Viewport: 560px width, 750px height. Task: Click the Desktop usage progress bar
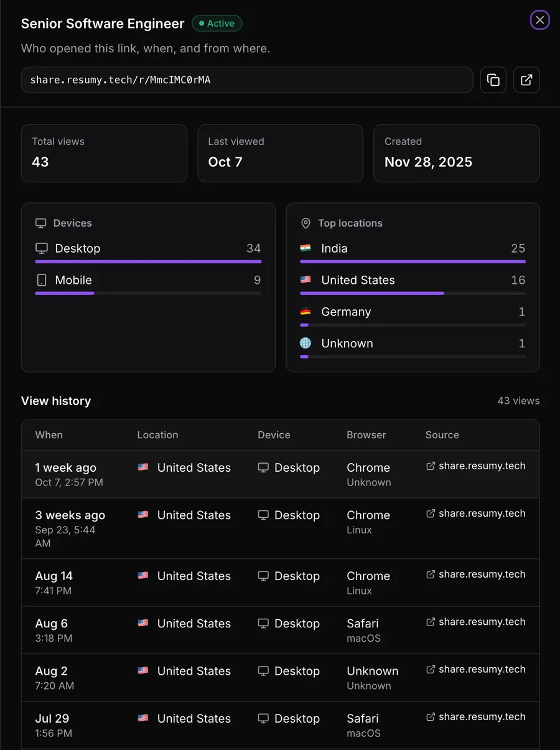[x=148, y=262]
